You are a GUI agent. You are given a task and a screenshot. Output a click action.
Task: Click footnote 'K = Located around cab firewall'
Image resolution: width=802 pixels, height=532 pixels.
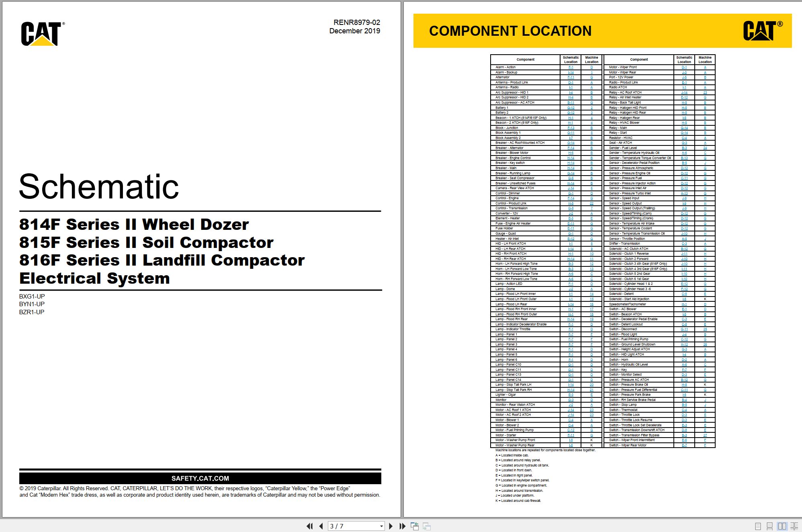[518, 501]
